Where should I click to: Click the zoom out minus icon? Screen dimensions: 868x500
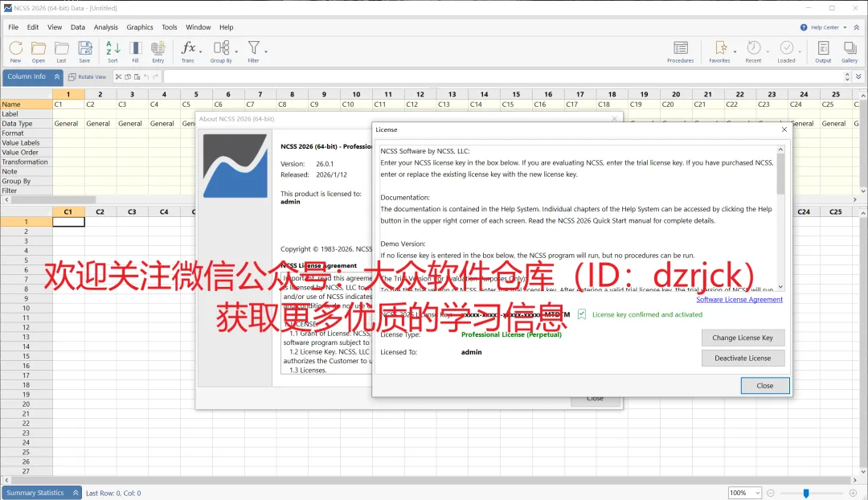(770, 493)
